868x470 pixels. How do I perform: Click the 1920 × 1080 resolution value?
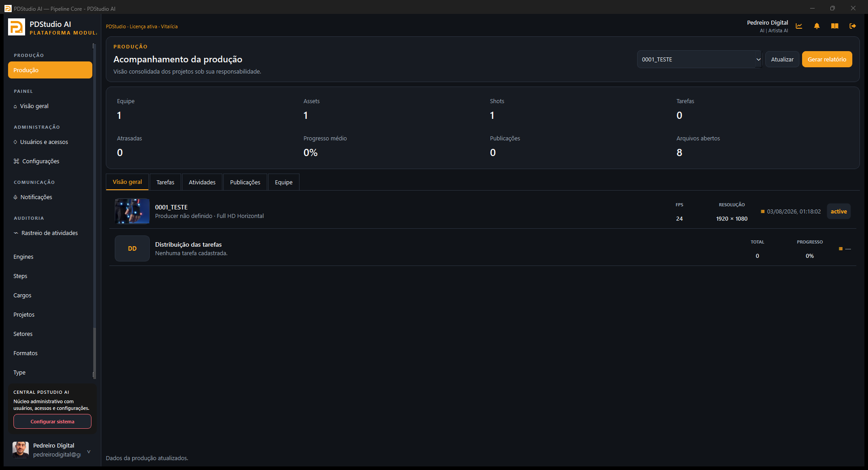point(732,218)
